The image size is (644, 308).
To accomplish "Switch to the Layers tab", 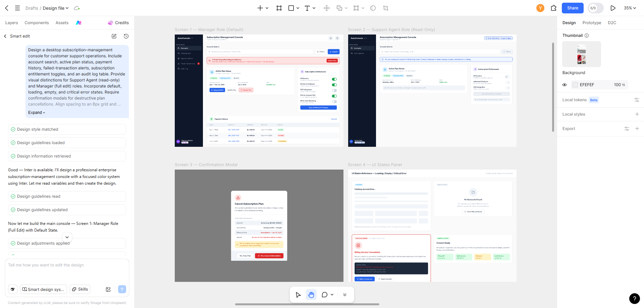I will click(12, 23).
